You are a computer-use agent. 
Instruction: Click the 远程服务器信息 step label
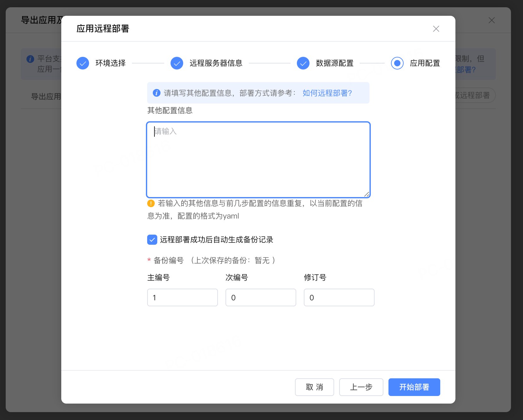point(216,63)
